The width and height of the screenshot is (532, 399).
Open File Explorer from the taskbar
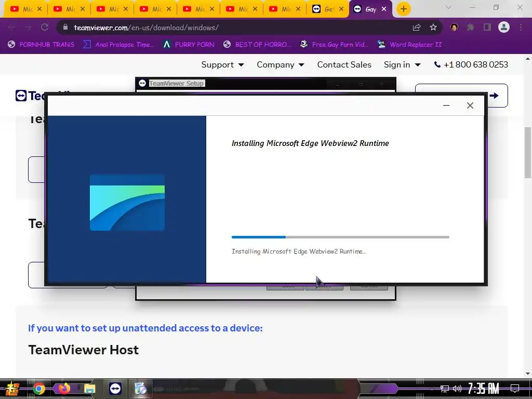89,389
